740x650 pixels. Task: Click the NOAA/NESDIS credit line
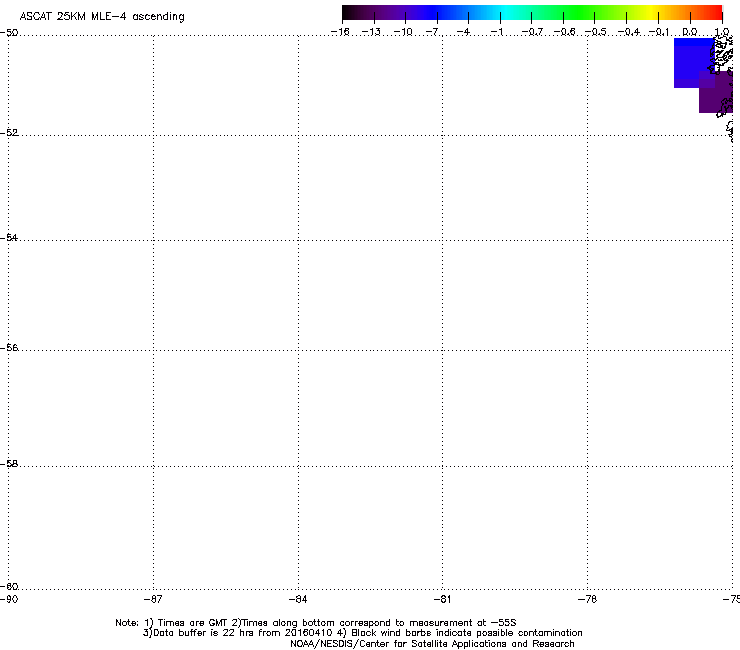tap(432, 644)
